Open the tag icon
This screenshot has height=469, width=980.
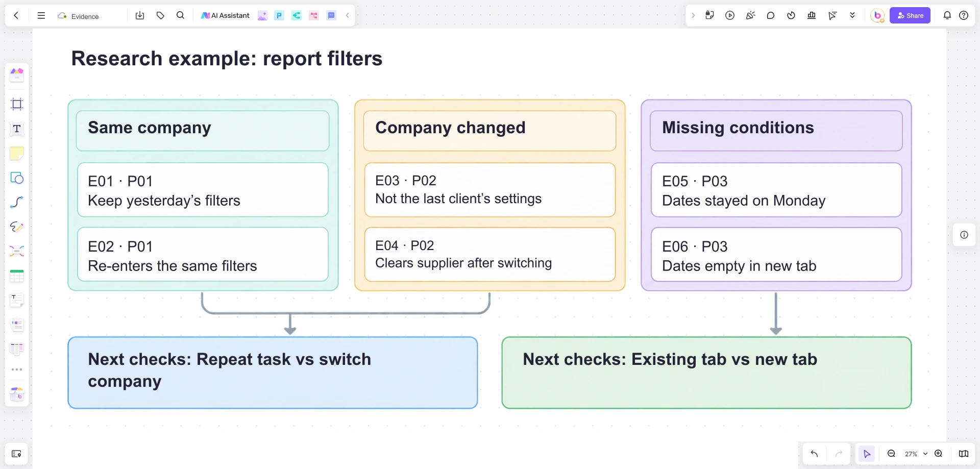[160, 15]
